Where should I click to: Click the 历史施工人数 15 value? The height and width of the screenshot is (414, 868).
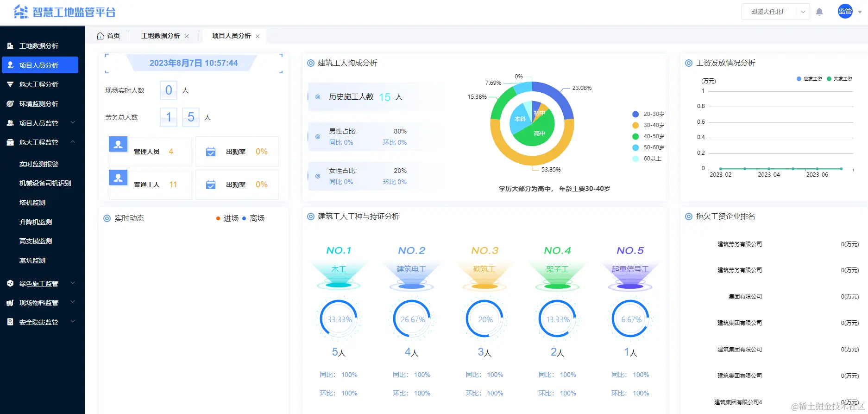click(x=384, y=97)
